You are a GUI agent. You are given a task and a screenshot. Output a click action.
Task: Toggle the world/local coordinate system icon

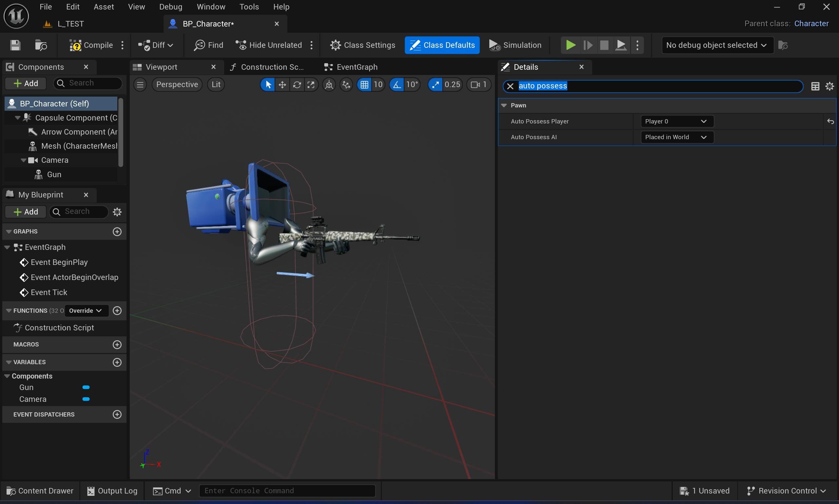(329, 84)
